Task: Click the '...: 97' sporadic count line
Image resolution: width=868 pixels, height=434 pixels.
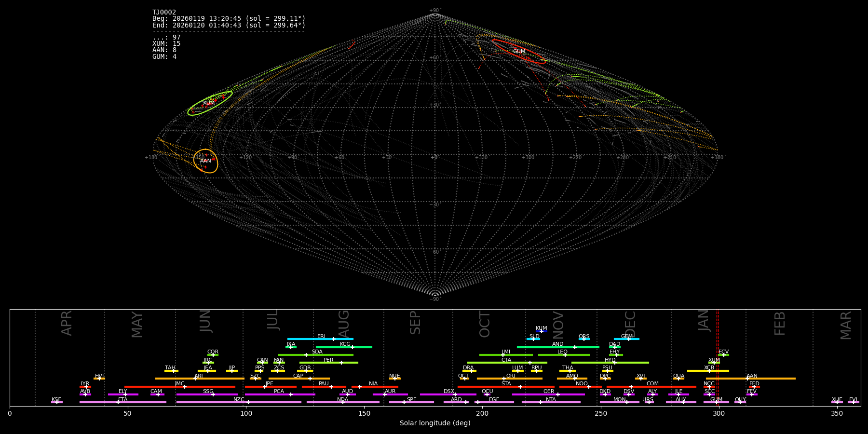Action: tap(166, 38)
